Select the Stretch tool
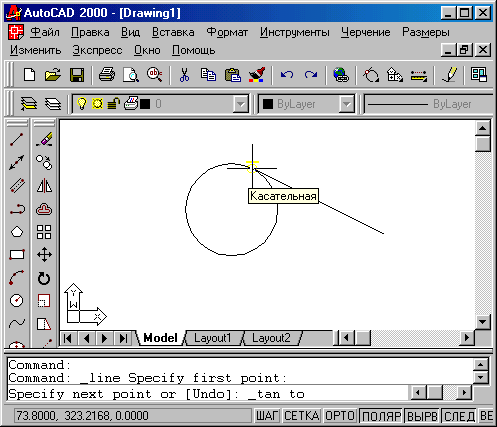497x427 pixels. click(44, 323)
